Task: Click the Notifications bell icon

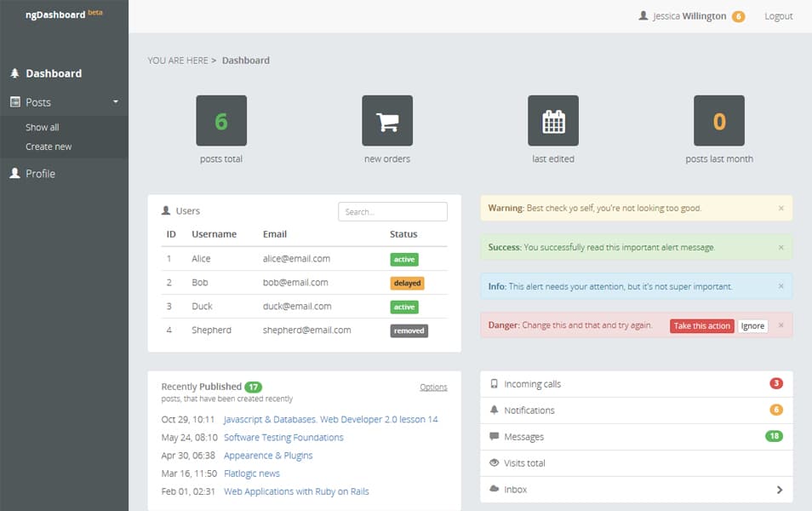Action: click(495, 410)
